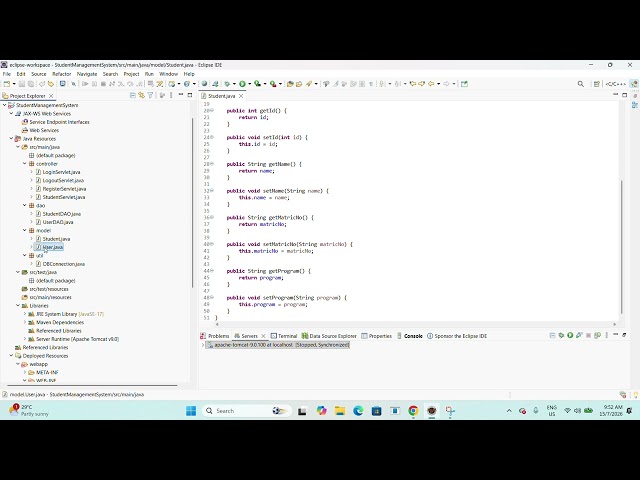This screenshot has width=640, height=480.
Task: Click the Forward navigation arrow
Action: (x=447, y=84)
